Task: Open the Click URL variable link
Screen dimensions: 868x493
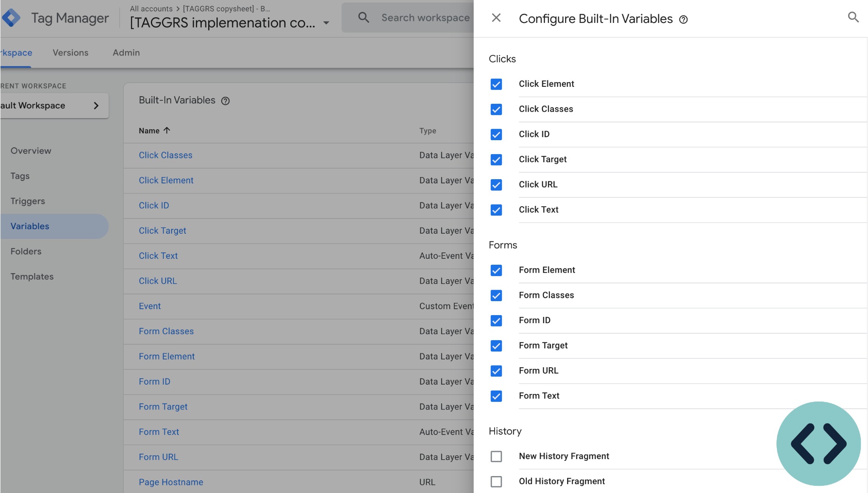Action: tap(158, 281)
